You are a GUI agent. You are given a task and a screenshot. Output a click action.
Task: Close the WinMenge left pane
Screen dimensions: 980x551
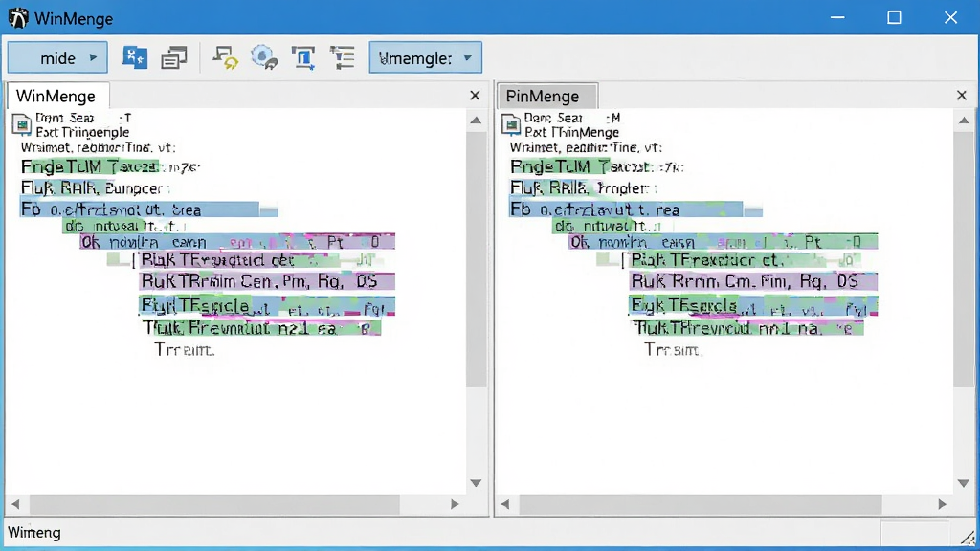tap(475, 96)
